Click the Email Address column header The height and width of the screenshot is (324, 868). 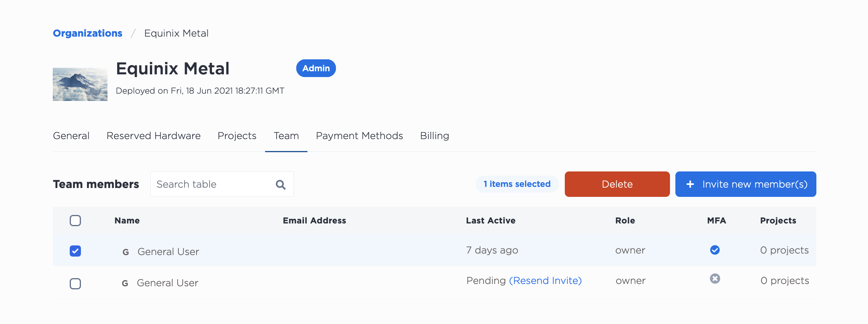(x=314, y=220)
